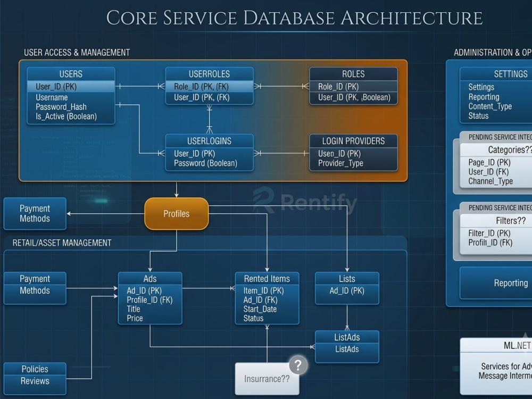
Task: Click Ad_ID (PK) in Ads table
Action: [x=144, y=291]
